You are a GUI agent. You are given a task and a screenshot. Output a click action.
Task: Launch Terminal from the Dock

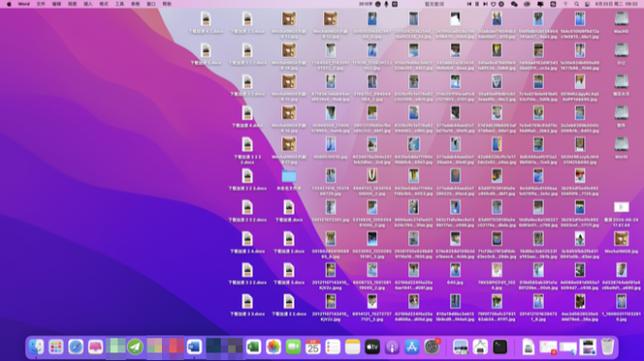[x=500, y=347]
